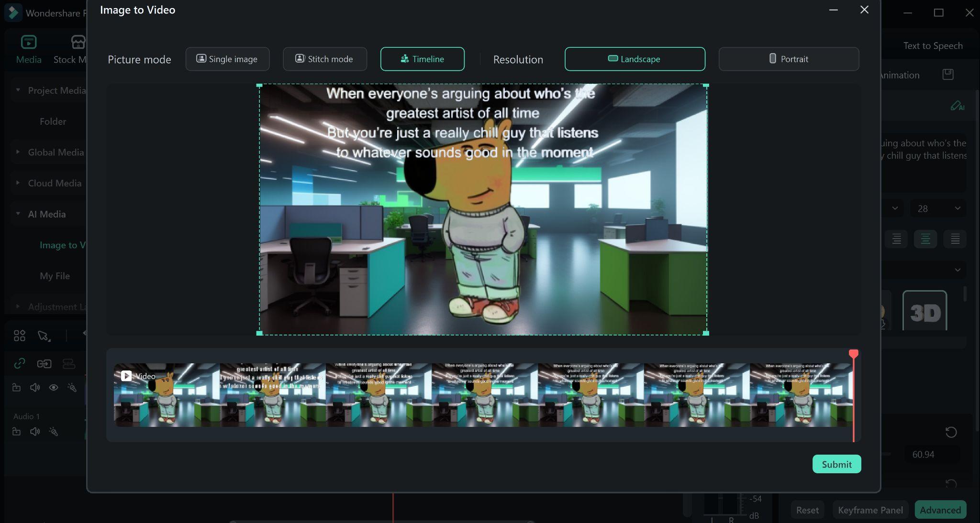Select the right-most justify align icon

(x=955, y=239)
